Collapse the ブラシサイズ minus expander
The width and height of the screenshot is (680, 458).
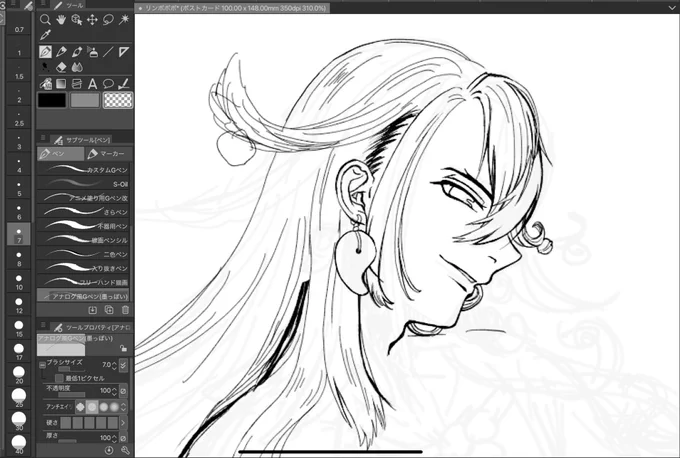point(42,365)
